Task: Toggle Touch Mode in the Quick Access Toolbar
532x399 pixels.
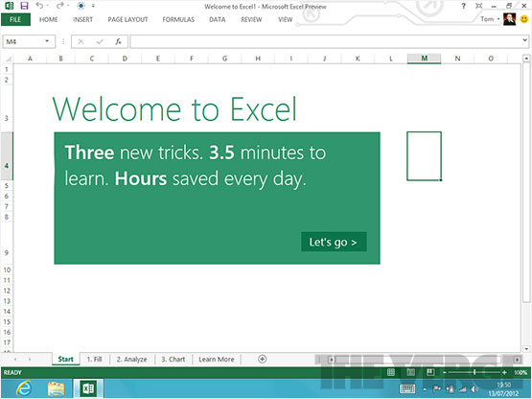Action: 81,6
